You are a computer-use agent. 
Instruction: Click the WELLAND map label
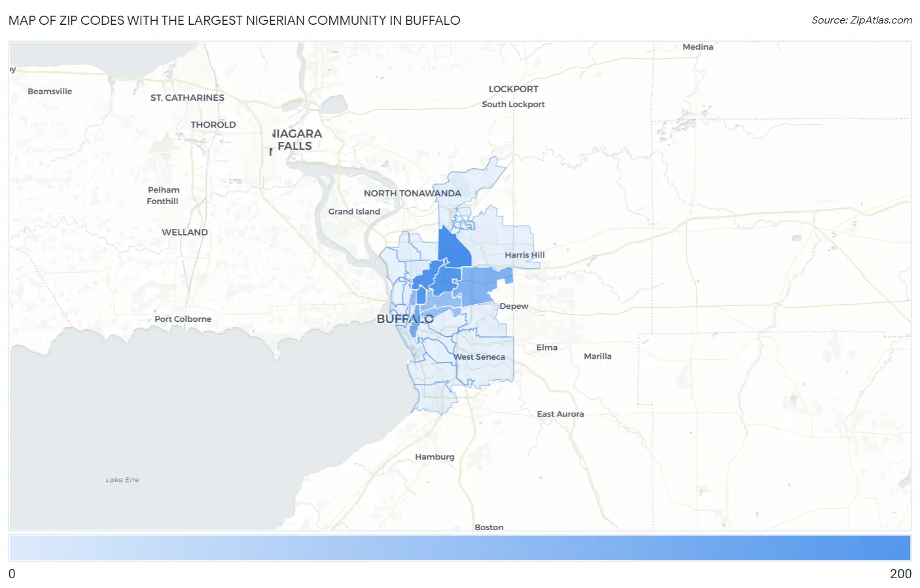(185, 232)
